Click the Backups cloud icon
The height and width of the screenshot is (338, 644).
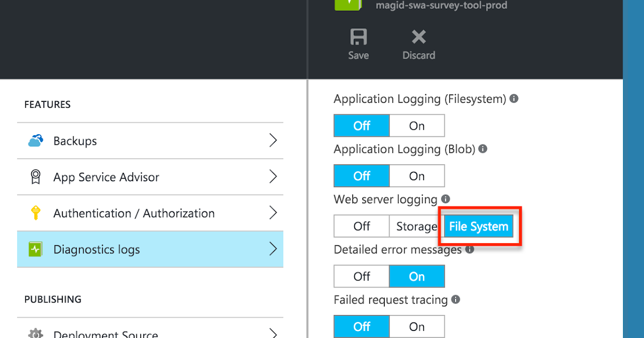pyautogui.click(x=35, y=141)
